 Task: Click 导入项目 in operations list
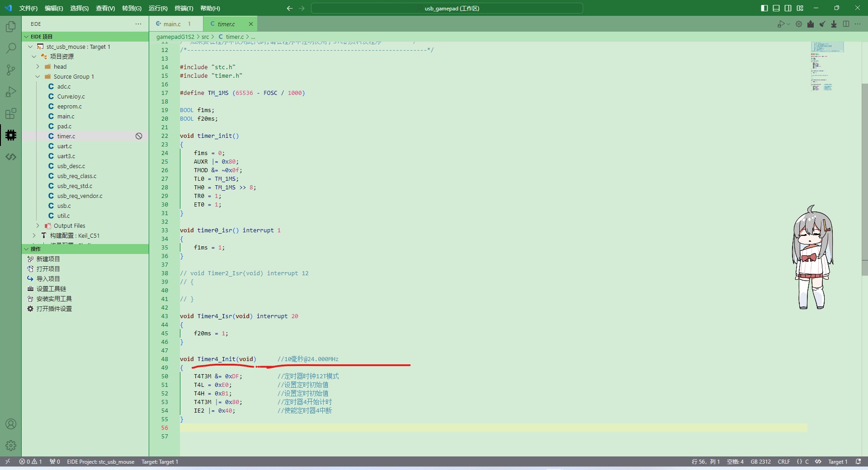click(x=48, y=279)
